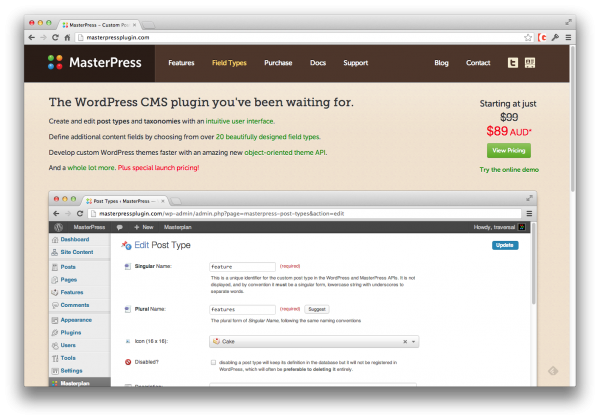The image size is (600, 420).
Task: Open the Icon dropdown arrow
Action: coord(413,342)
